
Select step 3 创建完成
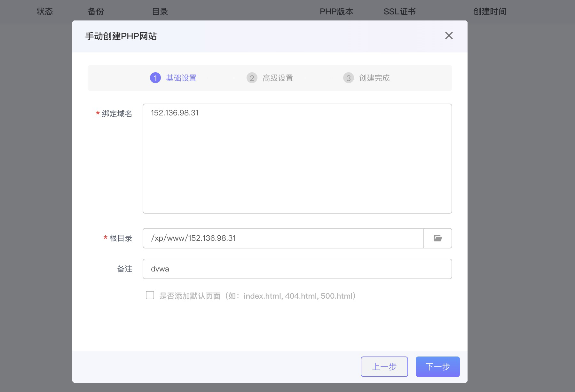(x=366, y=78)
